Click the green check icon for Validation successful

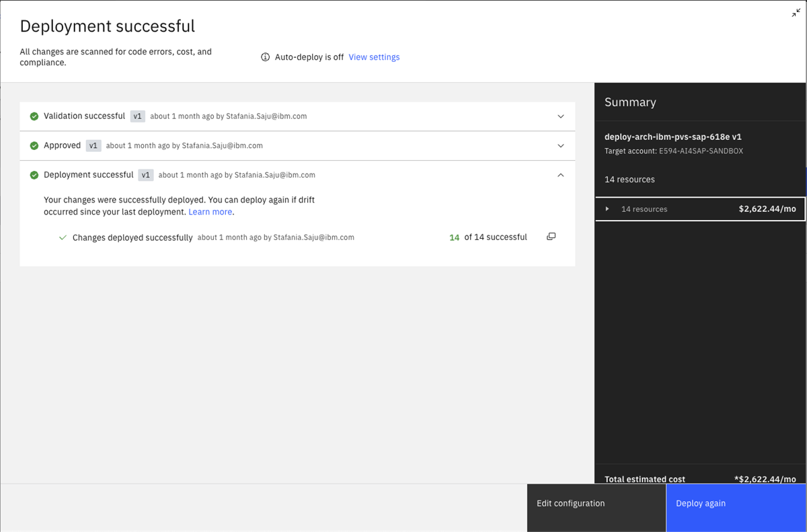[x=34, y=116]
